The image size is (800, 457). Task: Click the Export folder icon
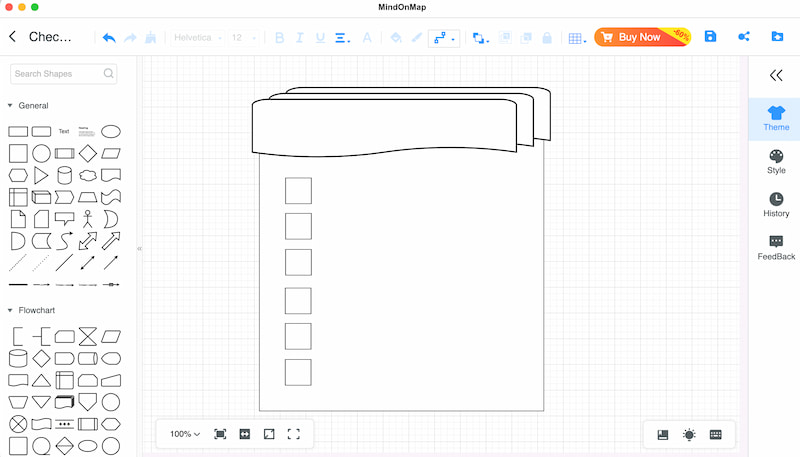pyautogui.click(x=777, y=36)
